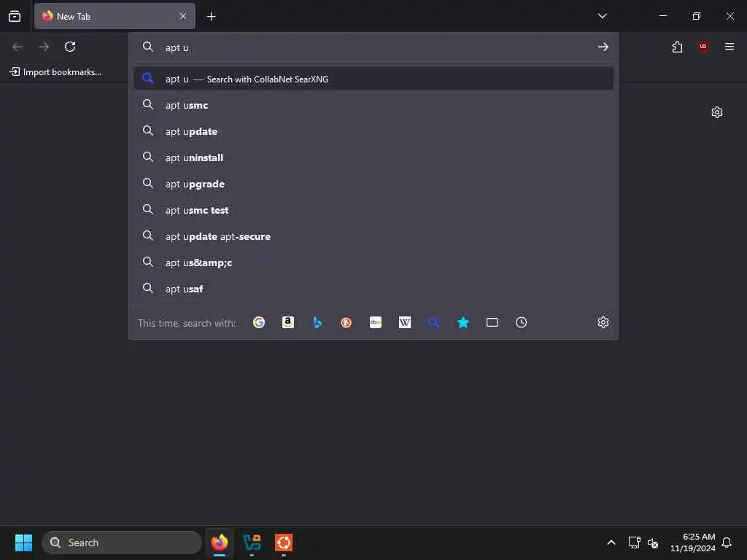Open Ubuntu app in taskbar

(x=284, y=542)
